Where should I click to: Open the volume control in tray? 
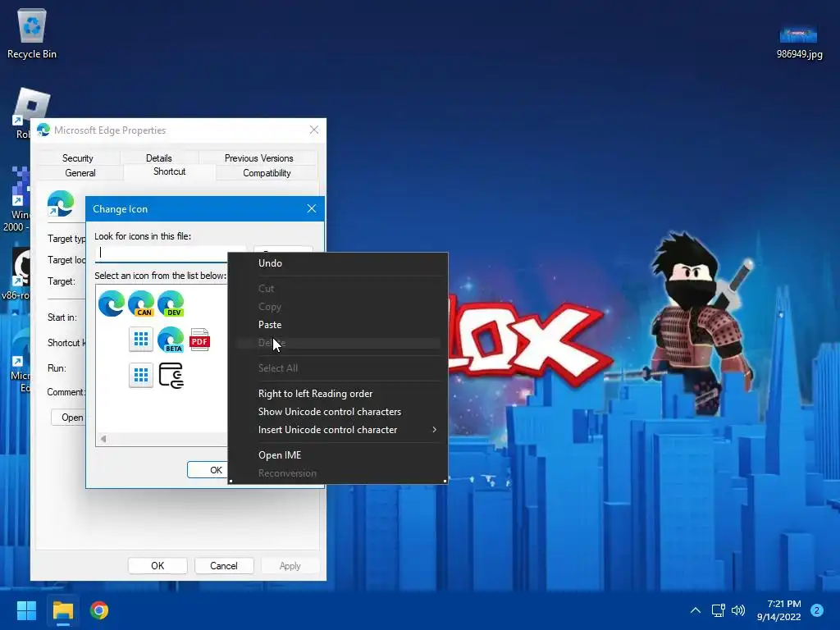point(738,610)
